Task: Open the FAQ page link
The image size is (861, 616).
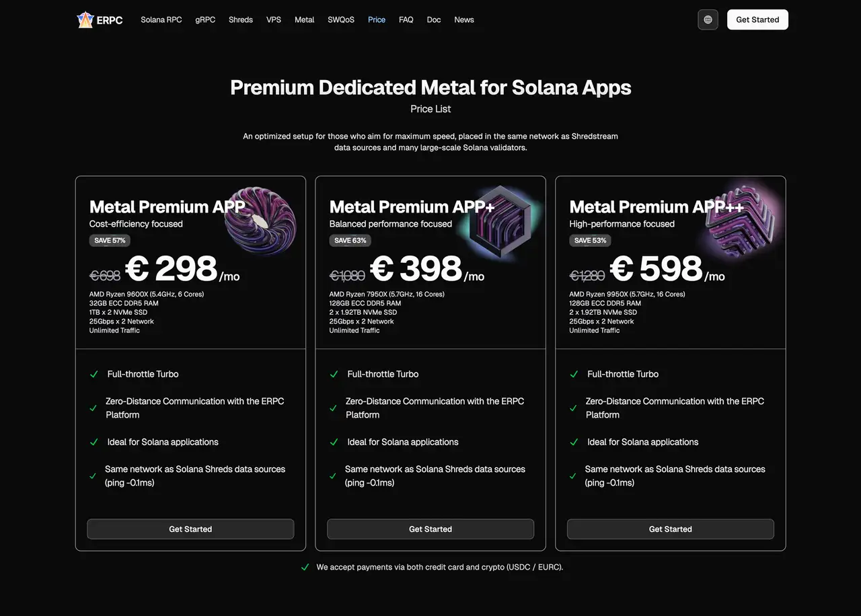Action: (406, 20)
